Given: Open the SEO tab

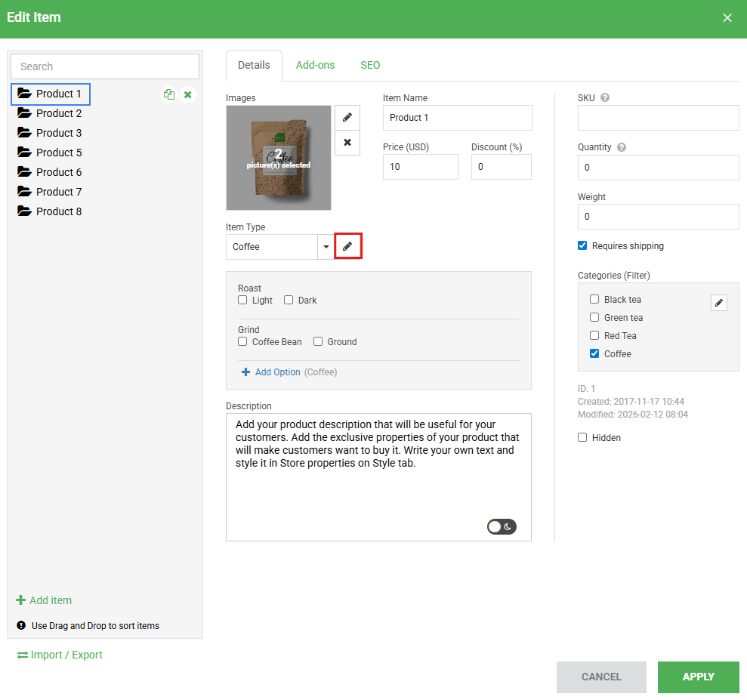Looking at the screenshot, I should [x=370, y=66].
